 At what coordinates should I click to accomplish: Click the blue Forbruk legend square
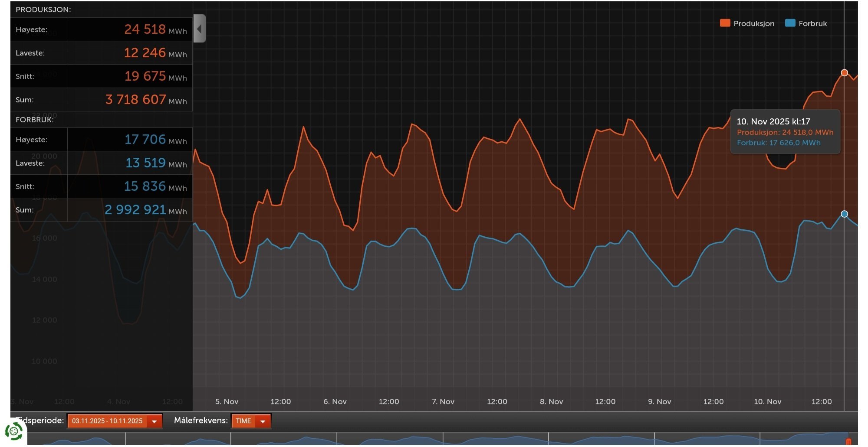[790, 23]
